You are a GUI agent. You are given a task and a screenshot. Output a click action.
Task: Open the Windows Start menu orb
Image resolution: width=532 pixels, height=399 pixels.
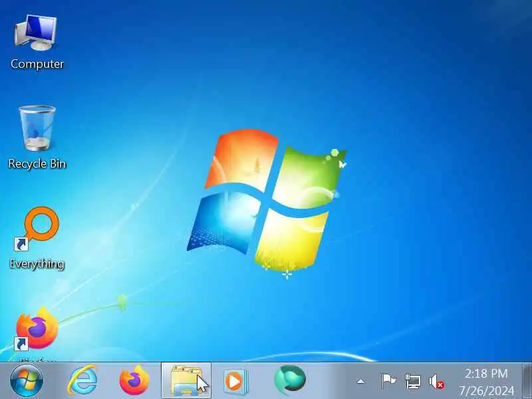coord(27,380)
